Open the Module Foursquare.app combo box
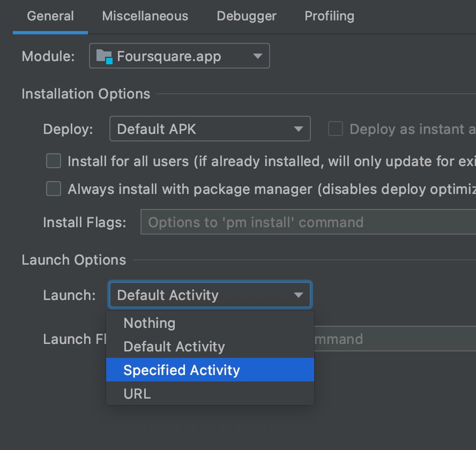This screenshot has width=476, height=450. (x=180, y=56)
